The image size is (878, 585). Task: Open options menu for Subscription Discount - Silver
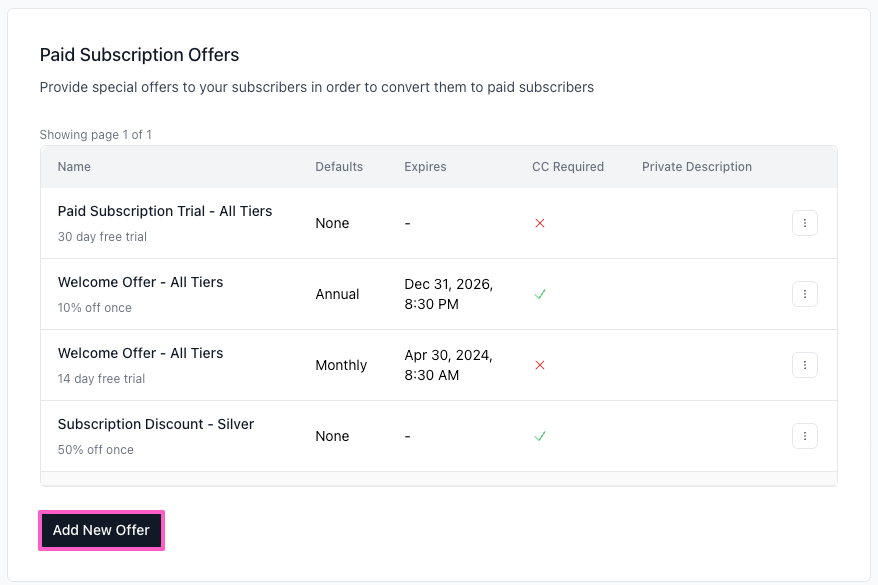coord(804,436)
